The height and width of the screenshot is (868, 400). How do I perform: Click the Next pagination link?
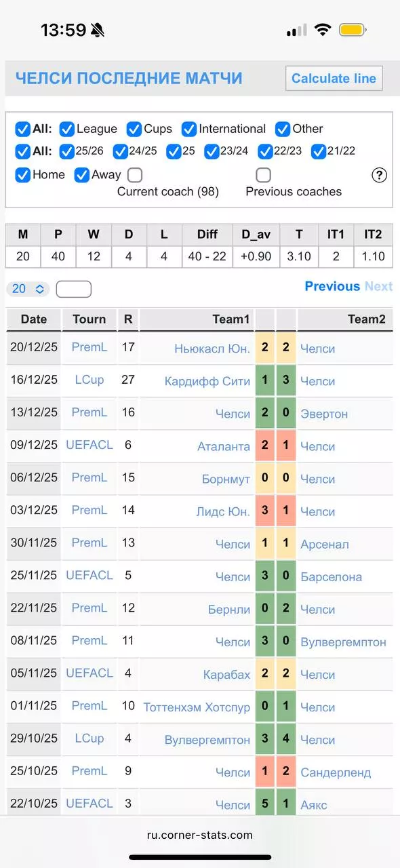coord(378,286)
